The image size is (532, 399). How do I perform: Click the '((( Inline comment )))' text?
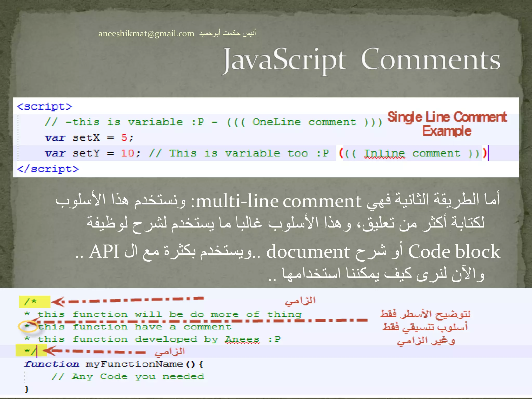tap(413, 153)
